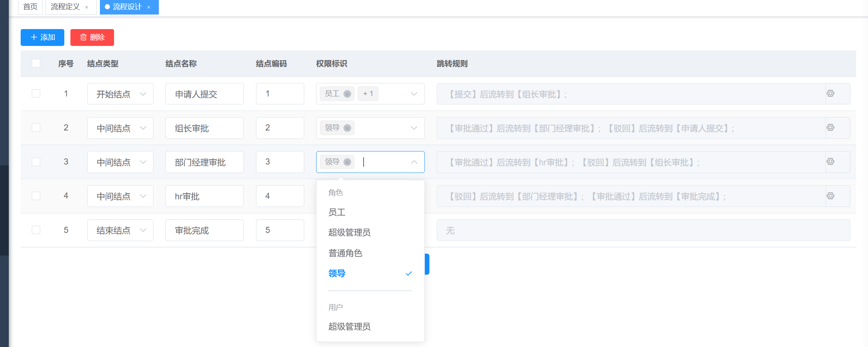Screen dimensions: 868x347
Task: Toggle the select-all header checkbox
Action: pyautogui.click(x=36, y=63)
